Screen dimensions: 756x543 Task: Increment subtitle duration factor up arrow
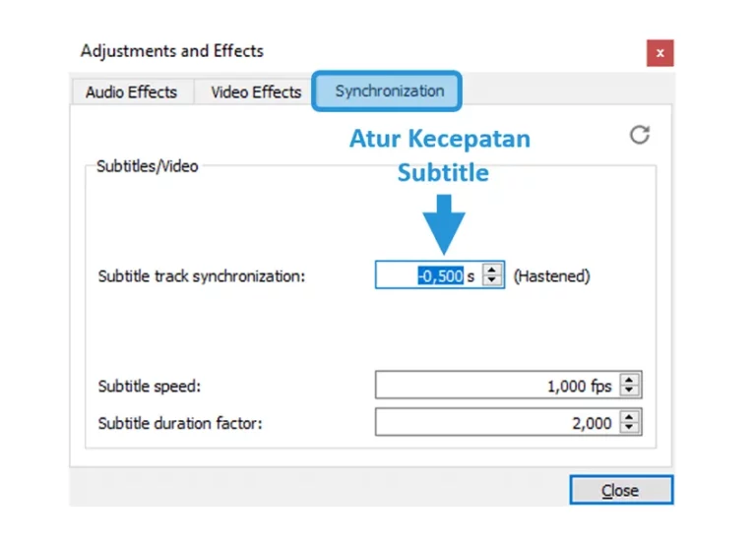tap(629, 417)
